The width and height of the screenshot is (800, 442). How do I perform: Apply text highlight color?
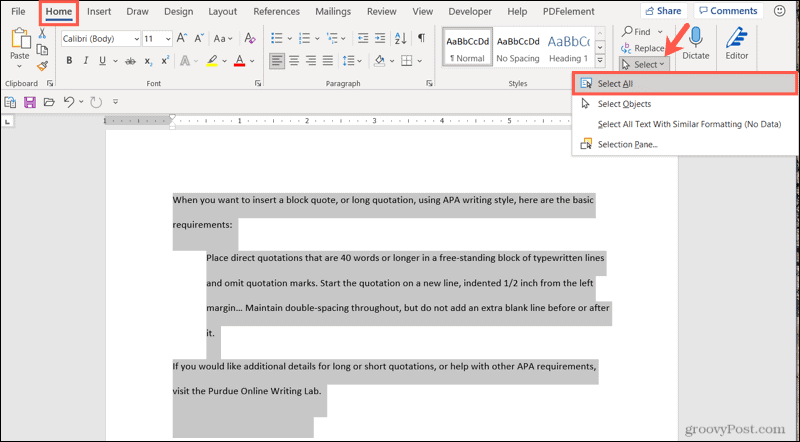[x=212, y=61]
